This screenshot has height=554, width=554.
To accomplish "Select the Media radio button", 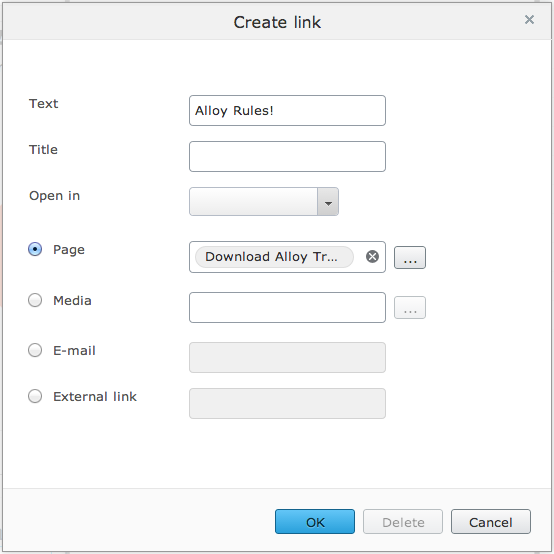I will 35,300.
